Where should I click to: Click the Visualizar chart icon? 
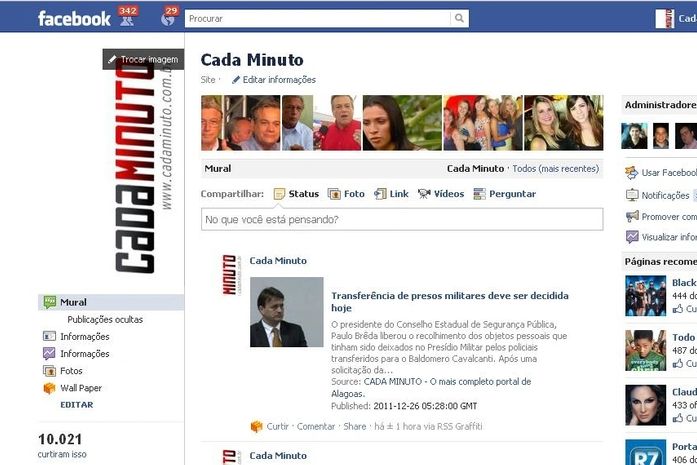pos(632,237)
